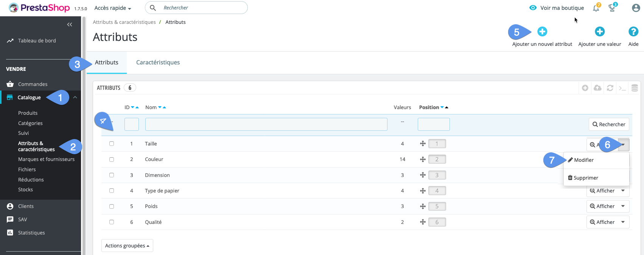Image resolution: width=644 pixels, height=255 pixels.
Task: Click the move handle for Taille row
Action: point(423,144)
